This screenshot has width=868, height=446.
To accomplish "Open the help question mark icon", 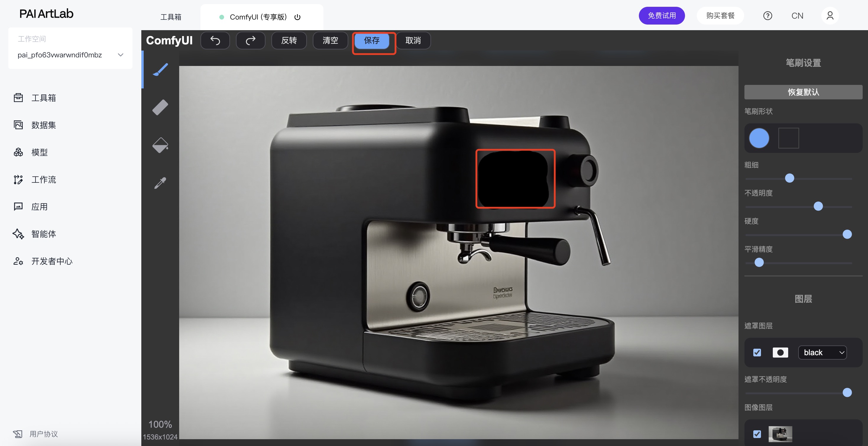I will [767, 16].
